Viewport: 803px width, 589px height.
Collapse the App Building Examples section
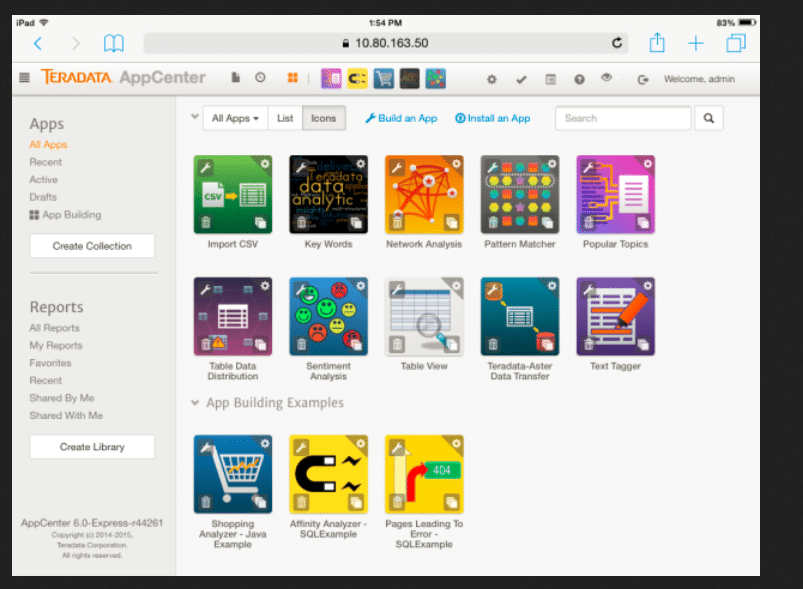point(194,403)
